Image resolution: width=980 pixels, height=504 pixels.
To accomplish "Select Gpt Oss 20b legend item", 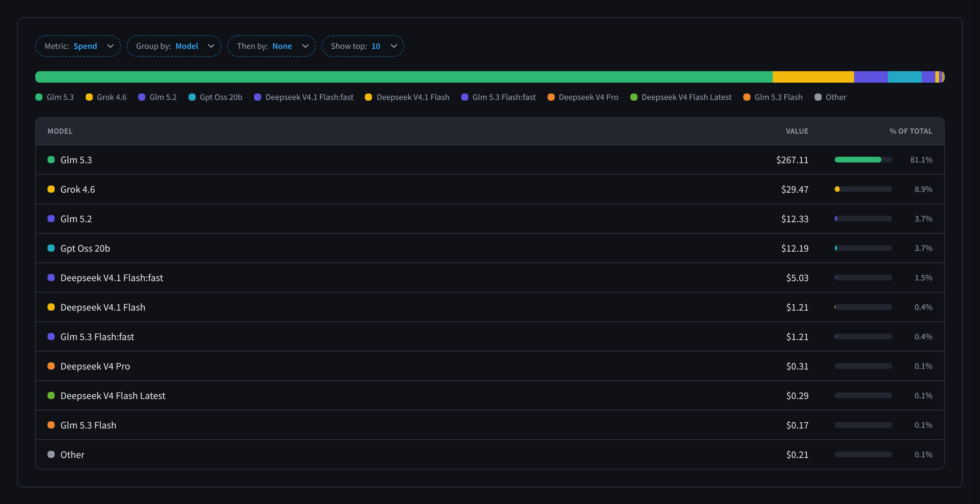I will point(215,97).
